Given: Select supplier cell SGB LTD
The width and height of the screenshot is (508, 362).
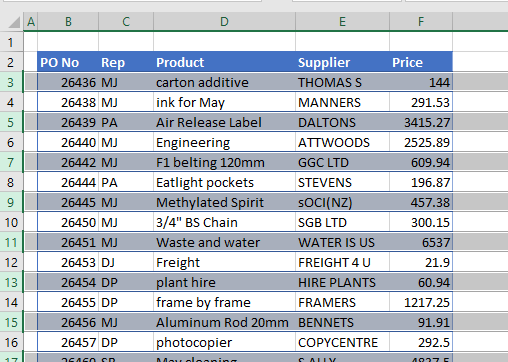Looking at the screenshot, I should (x=342, y=222).
